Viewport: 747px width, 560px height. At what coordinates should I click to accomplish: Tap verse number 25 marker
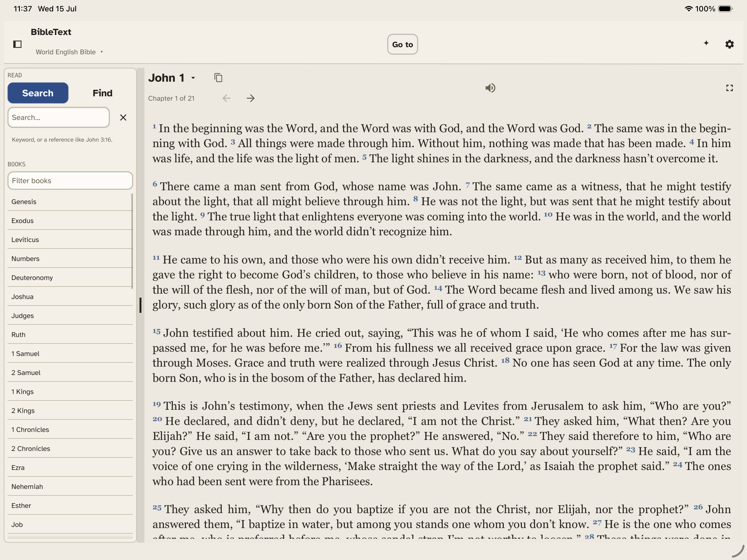tap(157, 507)
